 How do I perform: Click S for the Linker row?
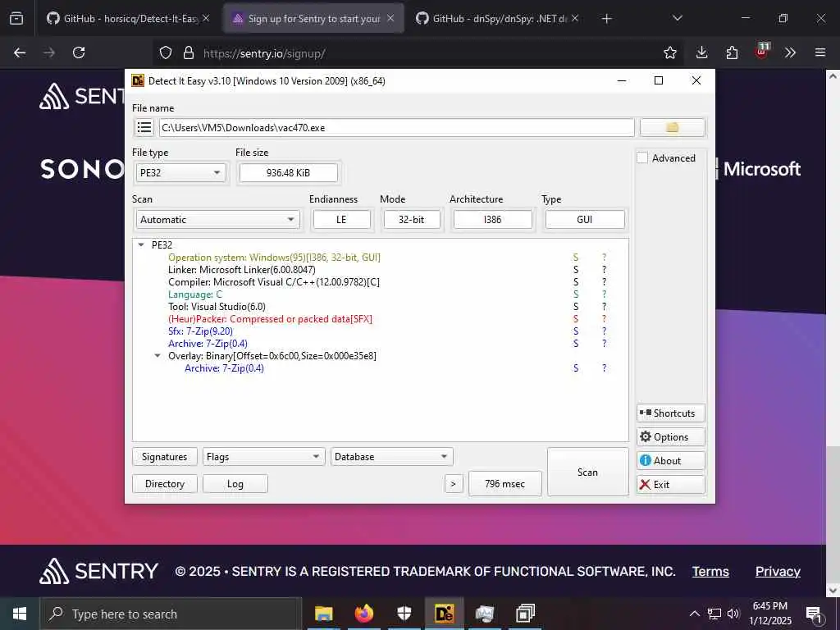(x=576, y=269)
